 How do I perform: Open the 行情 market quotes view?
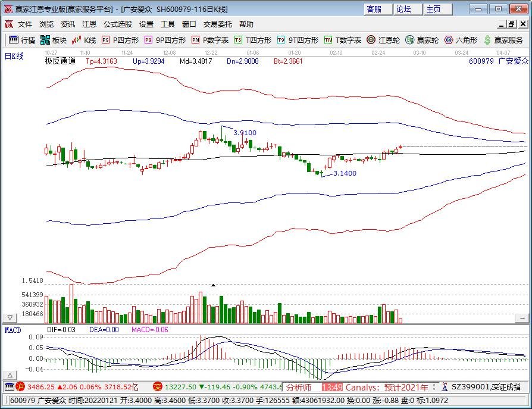22,40
